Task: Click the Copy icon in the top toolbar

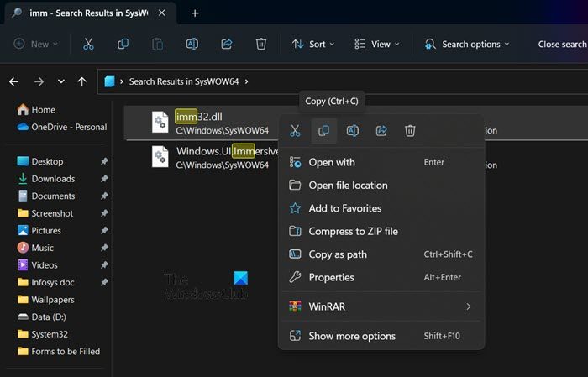Action: 123,44
